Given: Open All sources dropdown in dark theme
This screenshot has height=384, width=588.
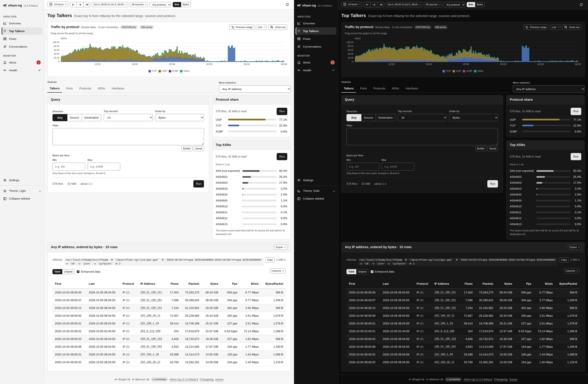Looking at the screenshot, I should [433, 4].
